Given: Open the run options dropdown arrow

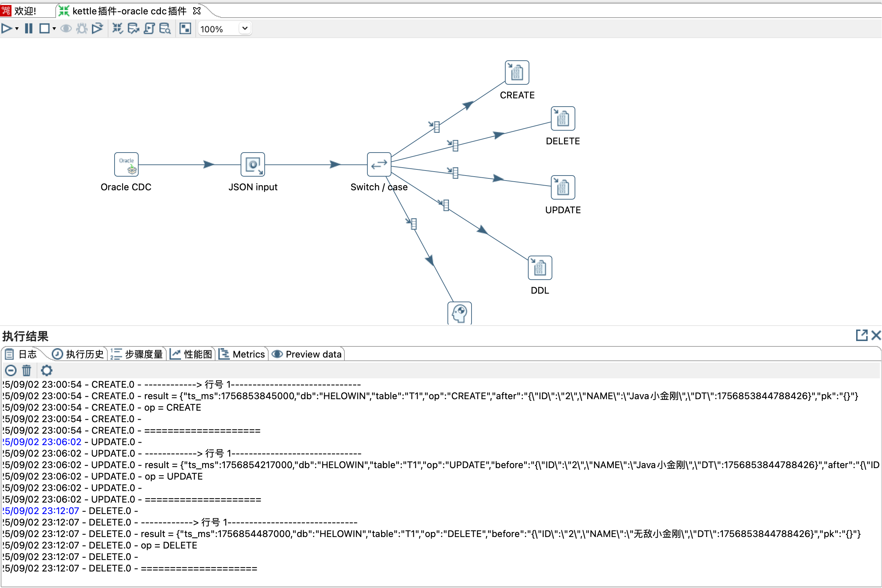Looking at the screenshot, I should coord(17,28).
